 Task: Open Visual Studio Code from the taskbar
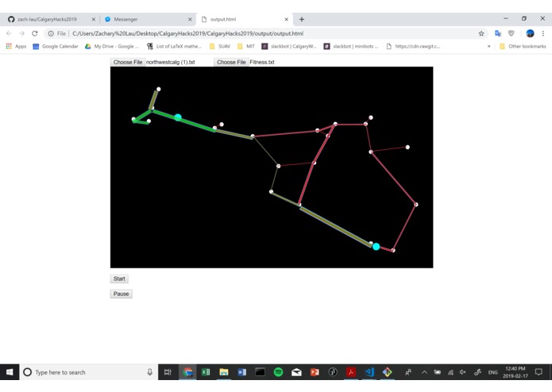[x=369, y=372]
